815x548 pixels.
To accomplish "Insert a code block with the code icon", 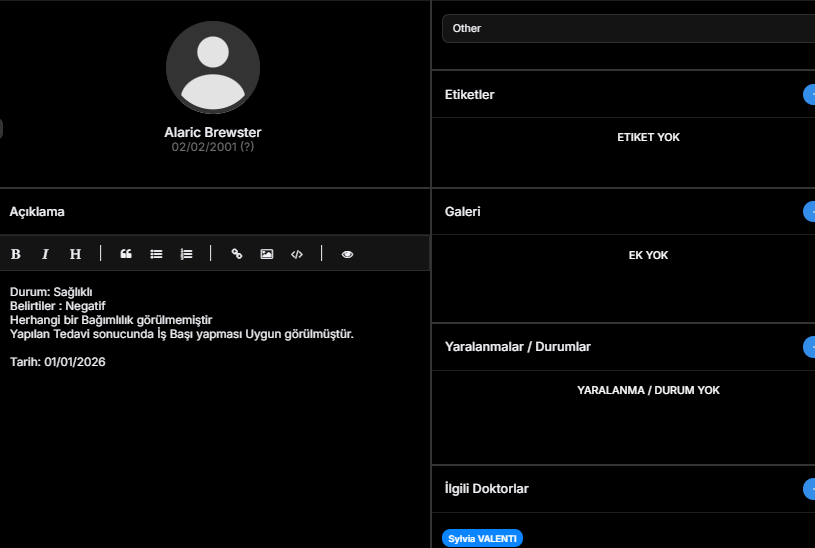I will click(297, 254).
